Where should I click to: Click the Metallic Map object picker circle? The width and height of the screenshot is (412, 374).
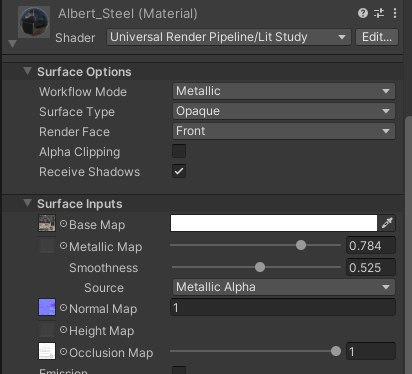(63, 246)
